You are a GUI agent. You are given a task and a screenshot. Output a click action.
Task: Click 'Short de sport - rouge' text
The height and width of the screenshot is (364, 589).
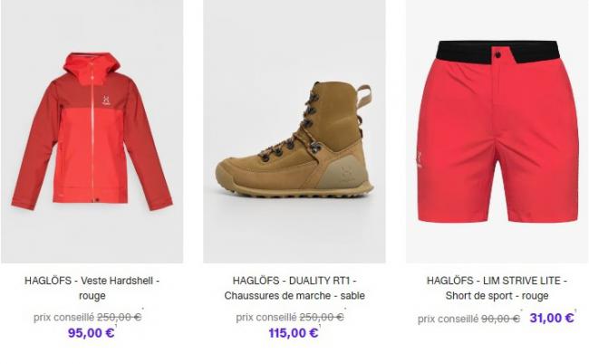(x=497, y=296)
